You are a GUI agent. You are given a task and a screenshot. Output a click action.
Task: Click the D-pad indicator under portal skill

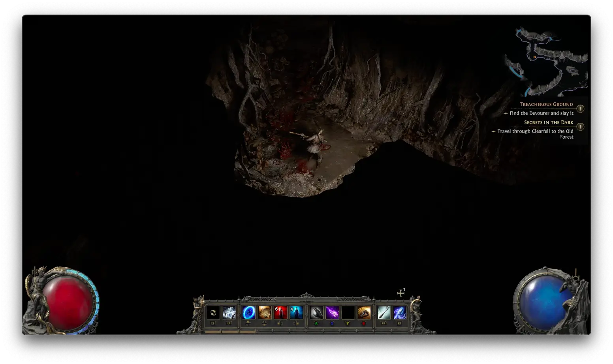coord(248,323)
